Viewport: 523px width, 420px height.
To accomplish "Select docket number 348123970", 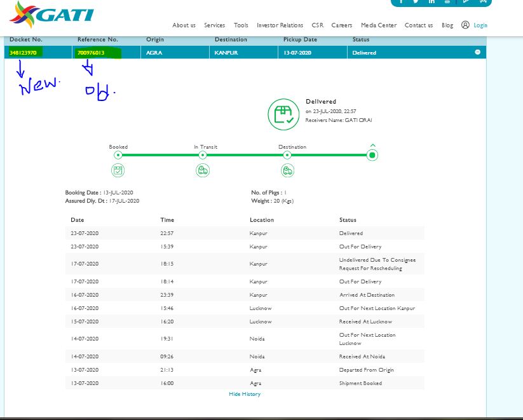I will click(x=23, y=53).
